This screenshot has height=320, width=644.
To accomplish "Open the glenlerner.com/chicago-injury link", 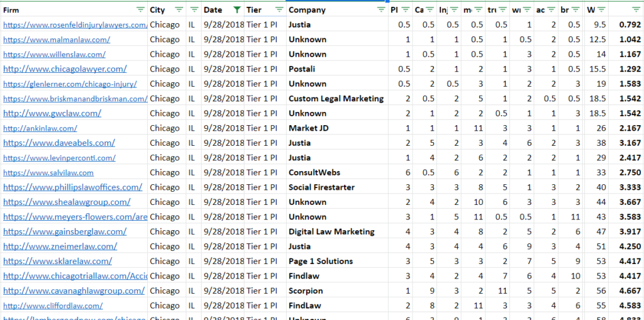I will click(x=70, y=84).
